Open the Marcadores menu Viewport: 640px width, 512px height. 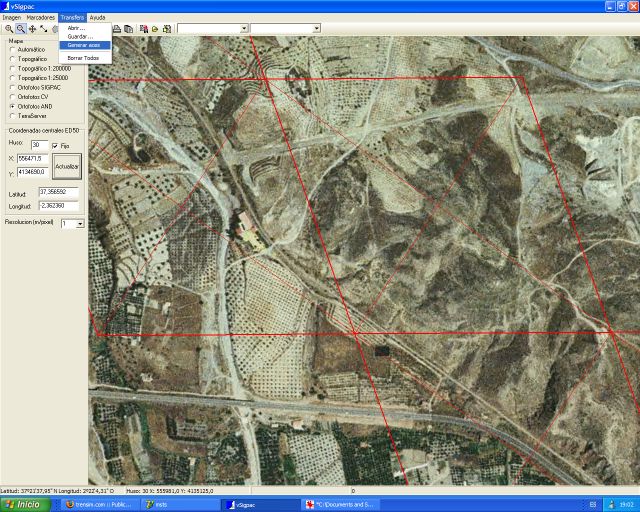[x=41, y=18]
